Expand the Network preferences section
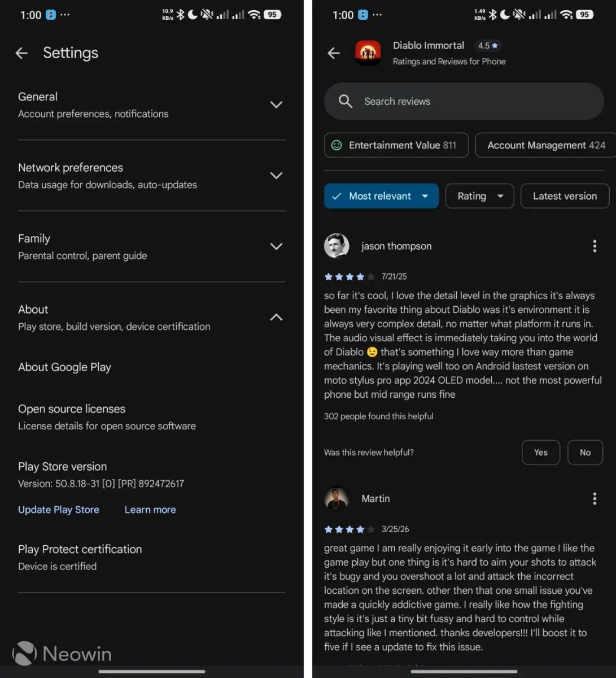 [x=276, y=176]
